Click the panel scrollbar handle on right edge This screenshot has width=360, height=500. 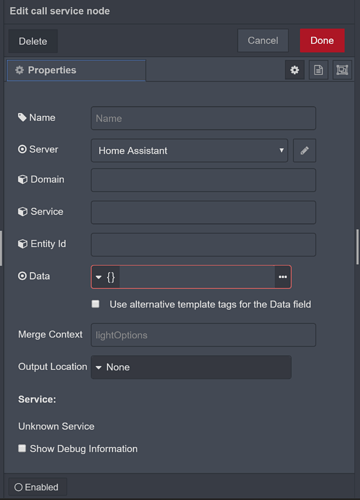(x=357, y=247)
